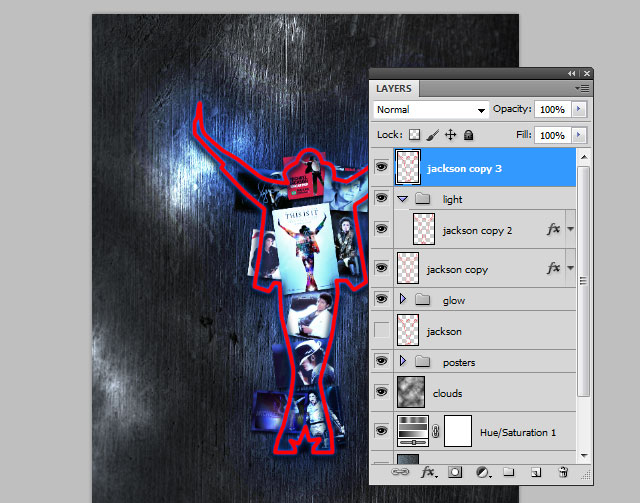Click the posters group folder icon

click(422, 361)
